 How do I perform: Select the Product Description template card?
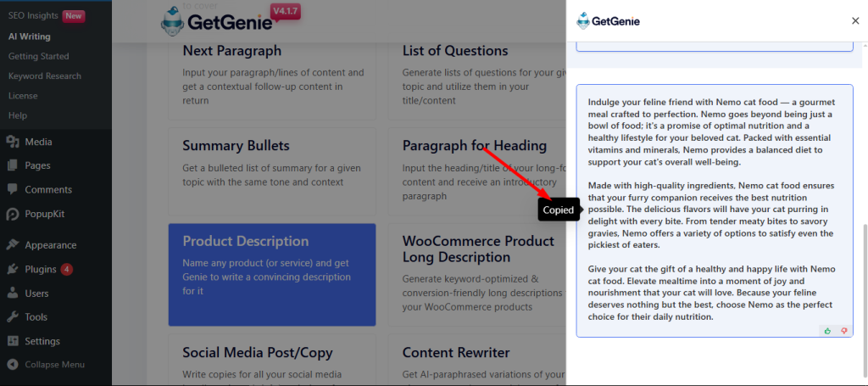point(272,275)
